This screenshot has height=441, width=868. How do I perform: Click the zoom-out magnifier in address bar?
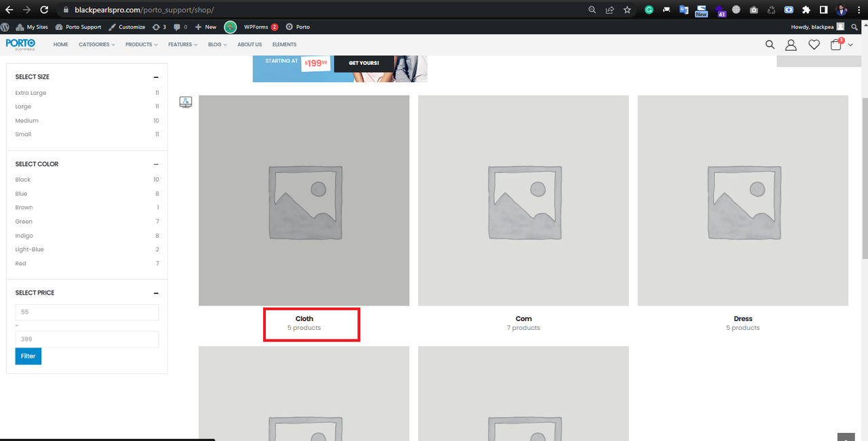[x=592, y=10]
